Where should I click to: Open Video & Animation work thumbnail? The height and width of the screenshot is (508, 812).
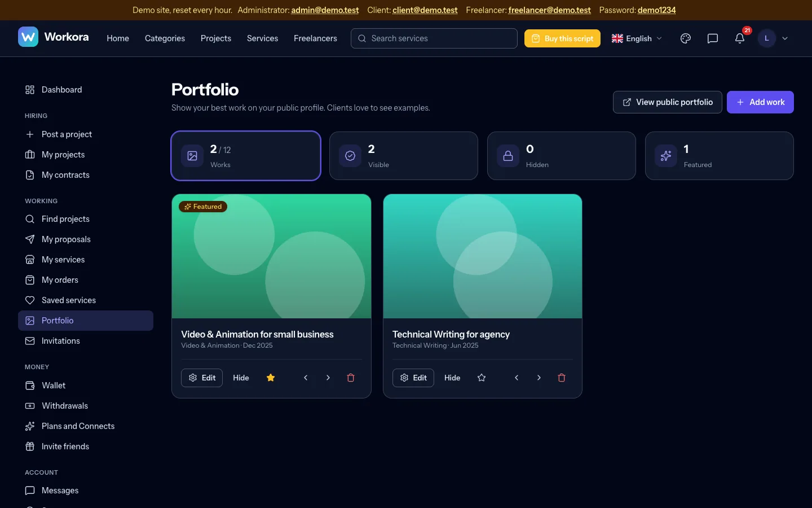271,256
